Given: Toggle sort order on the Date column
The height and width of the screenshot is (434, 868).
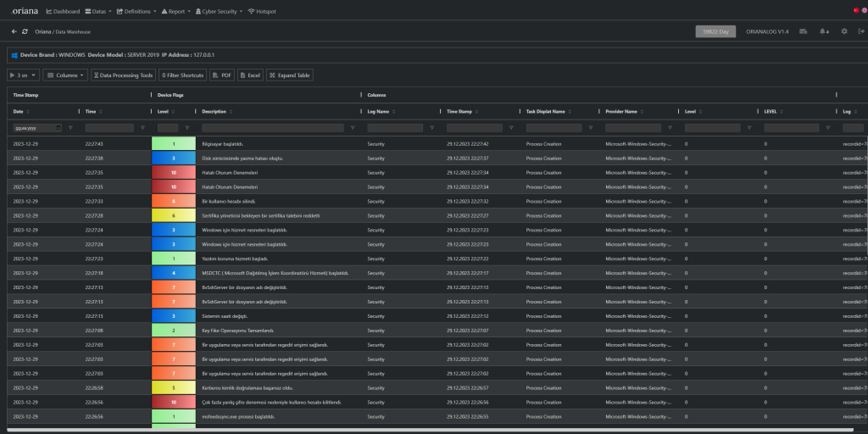Looking at the screenshot, I should point(28,111).
